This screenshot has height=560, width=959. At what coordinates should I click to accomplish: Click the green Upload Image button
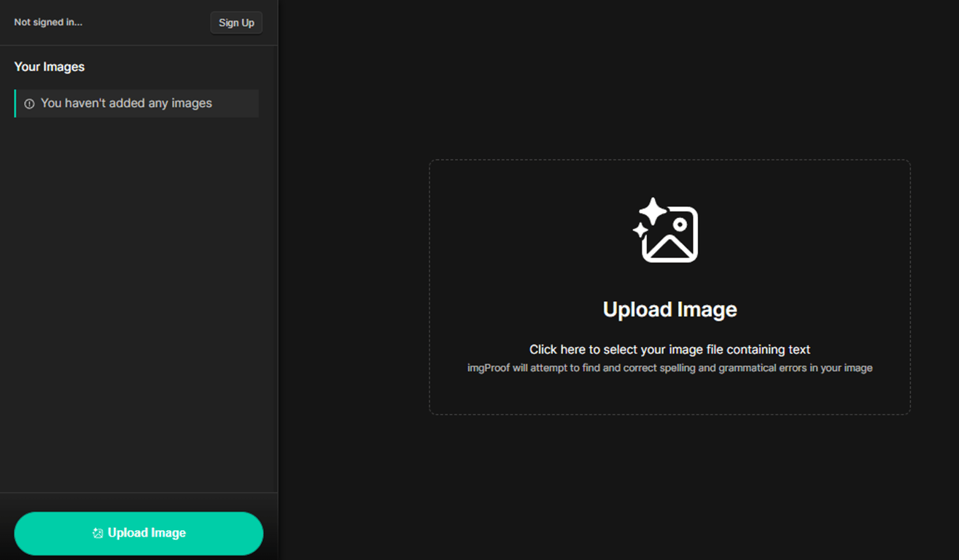[x=139, y=533]
